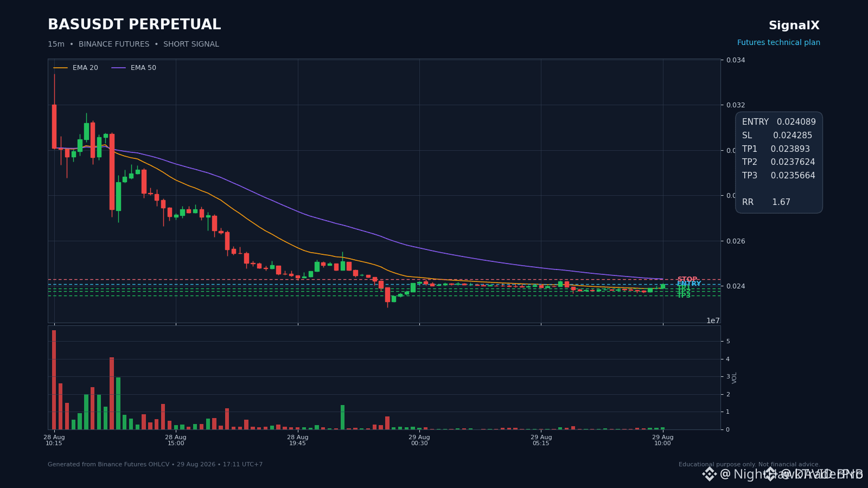Click the 29 Aug 10:00 time label
The height and width of the screenshot is (488, 868).
662,440
